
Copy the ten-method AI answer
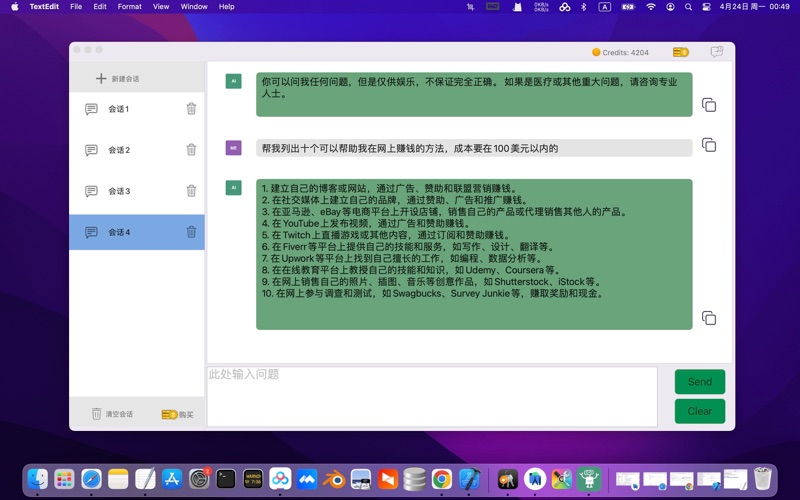pyautogui.click(x=708, y=318)
